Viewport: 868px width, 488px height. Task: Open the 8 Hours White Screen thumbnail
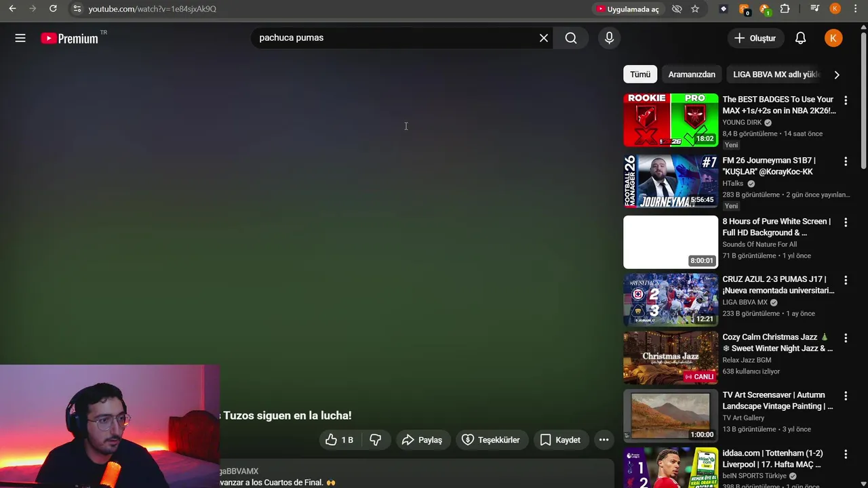[671, 242]
